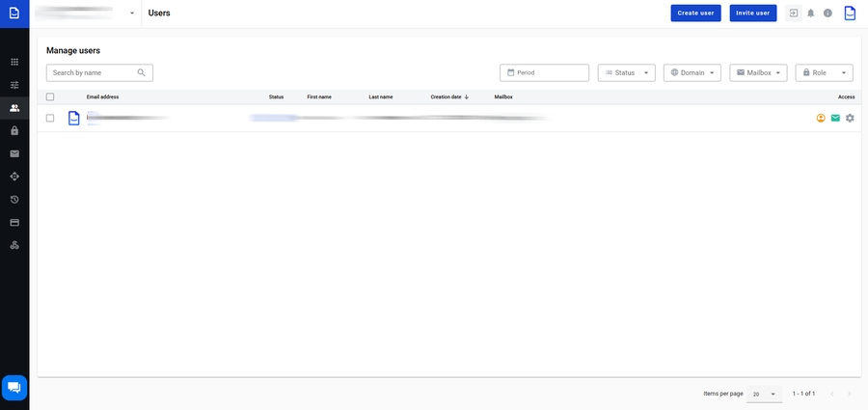Click the padlock icon in the sidebar
This screenshot has height=410, width=868.
tap(14, 130)
